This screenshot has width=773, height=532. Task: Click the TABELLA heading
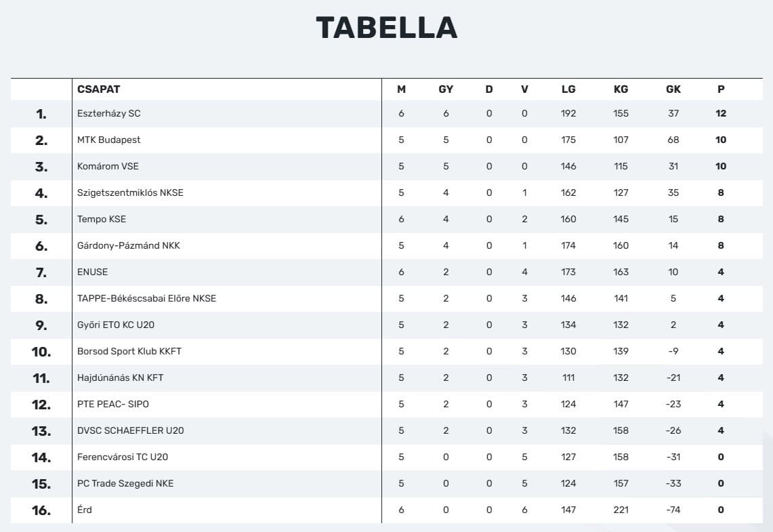[386, 28]
